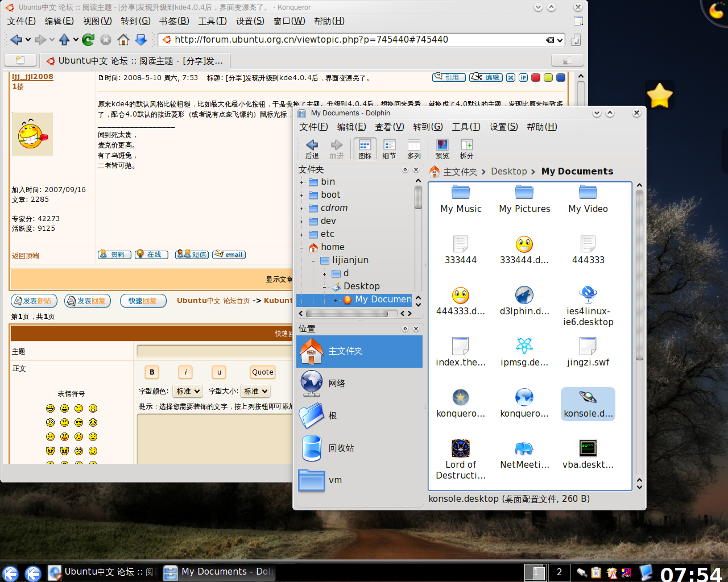Open the My Video folder
The image size is (728, 582).
pos(588,199)
